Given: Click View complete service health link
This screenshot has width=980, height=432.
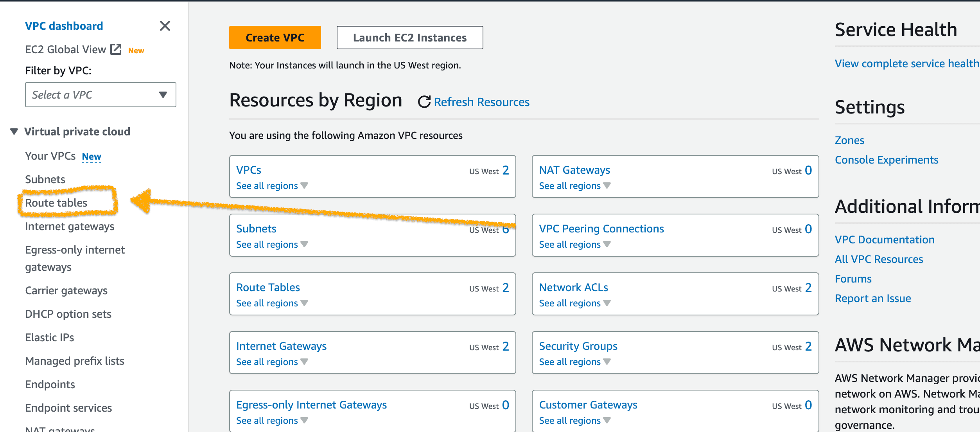Looking at the screenshot, I should (906, 63).
